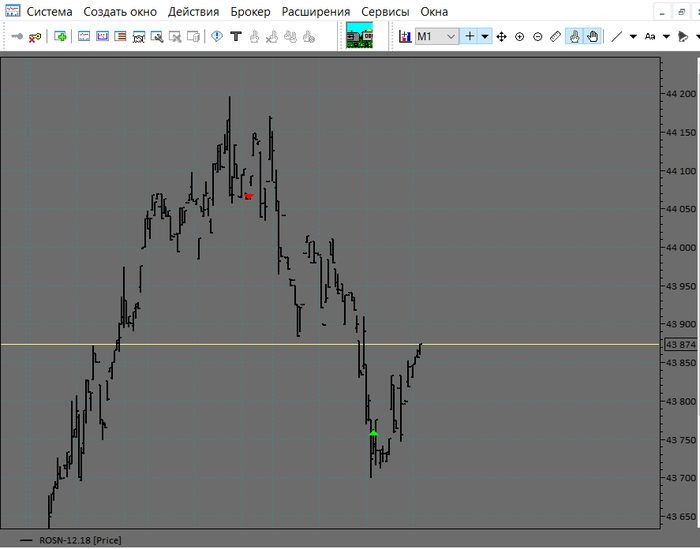This screenshot has width=700, height=549.
Task: Click the Сервисы menu item
Action: click(x=385, y=12)
